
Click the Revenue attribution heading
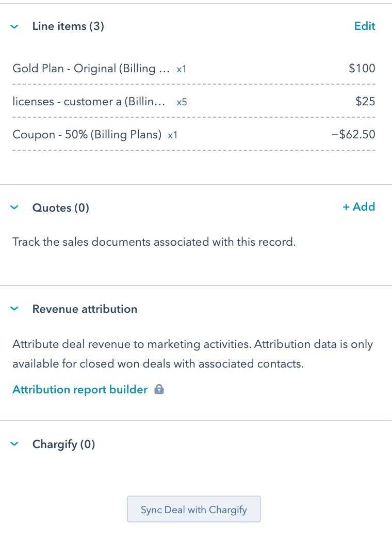85,309
